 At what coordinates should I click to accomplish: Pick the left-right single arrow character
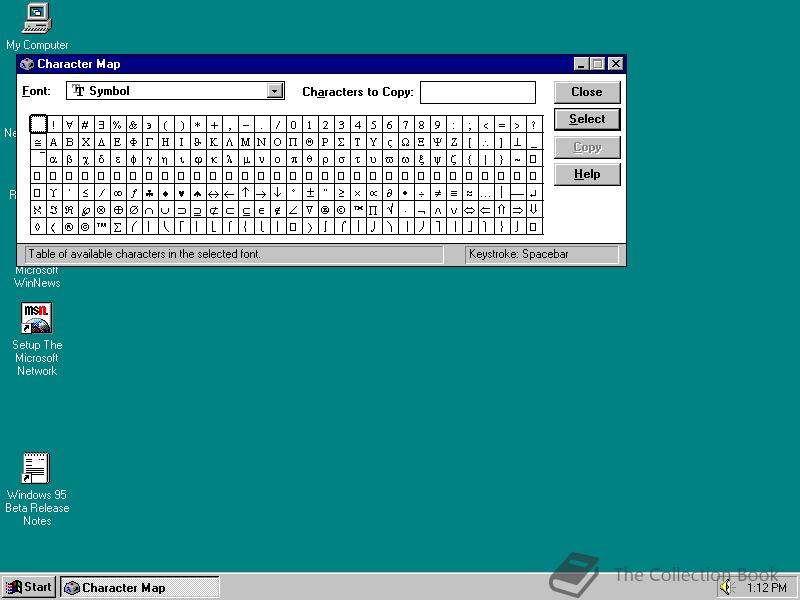213,193
